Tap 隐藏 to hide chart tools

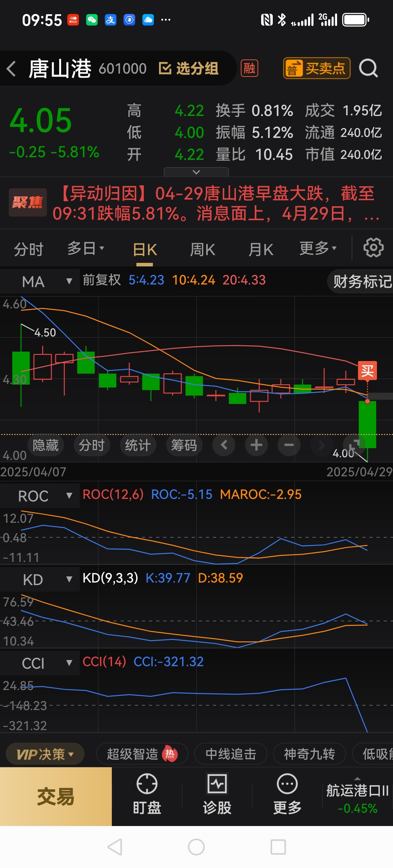[46, 445]
